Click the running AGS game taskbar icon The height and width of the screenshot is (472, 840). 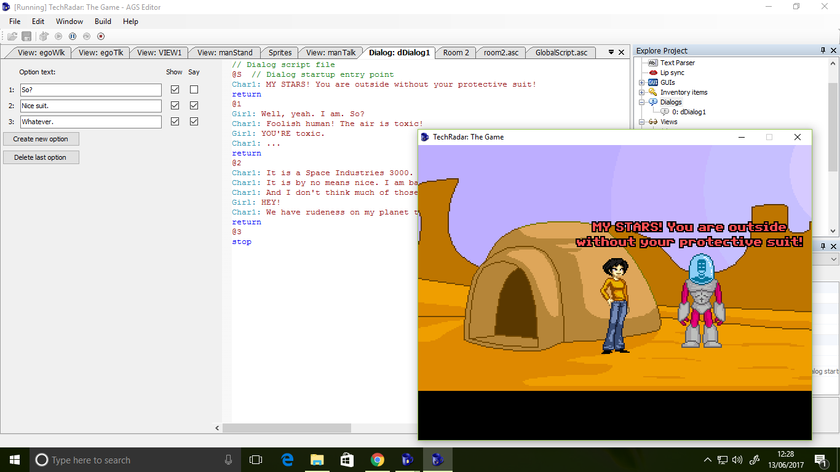point(438,460)
